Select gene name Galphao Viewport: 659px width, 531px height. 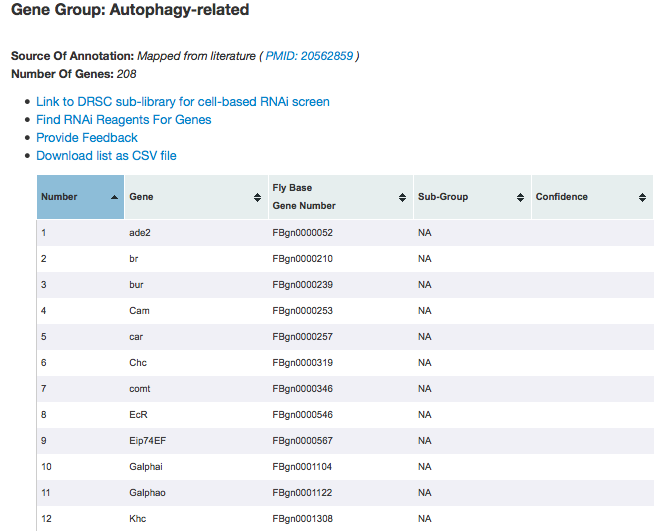[x=147, y=493]
